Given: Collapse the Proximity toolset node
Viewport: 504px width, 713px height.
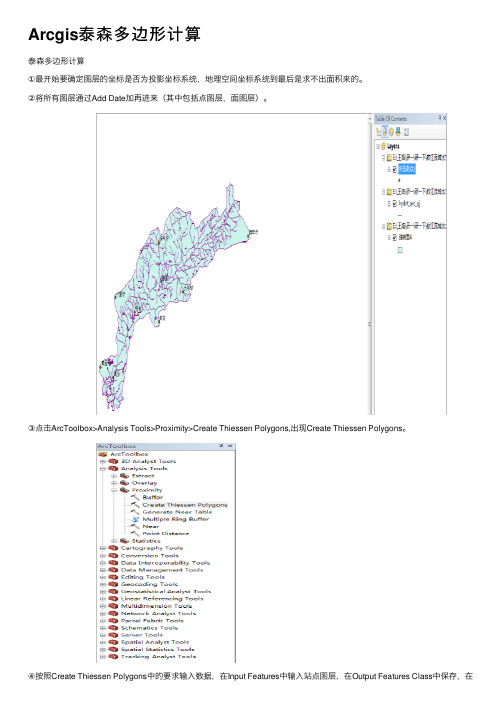Looking at the screenshot, I should 114,490.
